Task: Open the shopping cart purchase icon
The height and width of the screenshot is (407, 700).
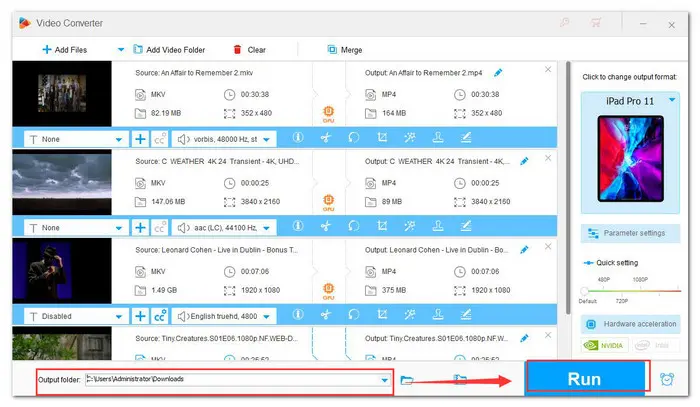Action: coord(596,22)
